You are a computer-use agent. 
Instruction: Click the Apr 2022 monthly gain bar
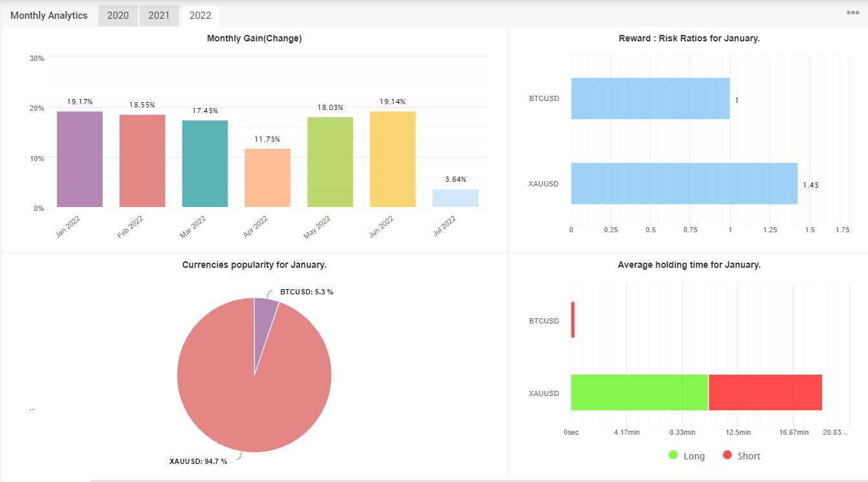(x=268, y=178)
